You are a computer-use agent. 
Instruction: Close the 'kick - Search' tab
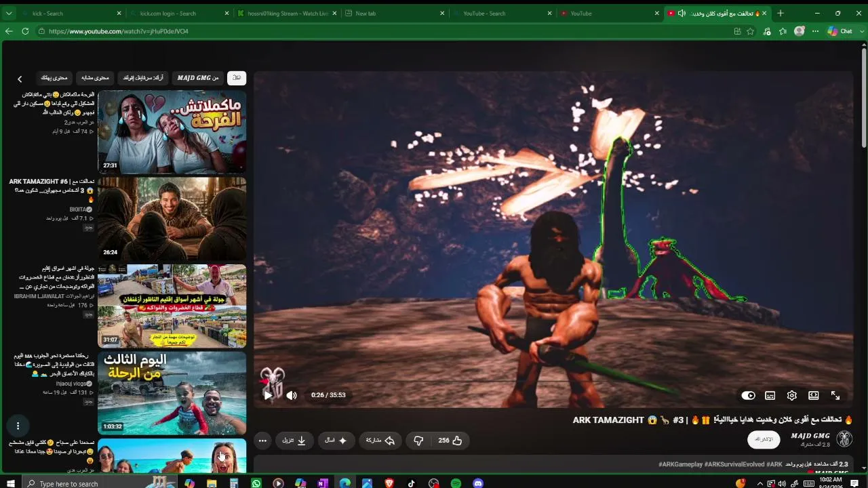point(119,14)
